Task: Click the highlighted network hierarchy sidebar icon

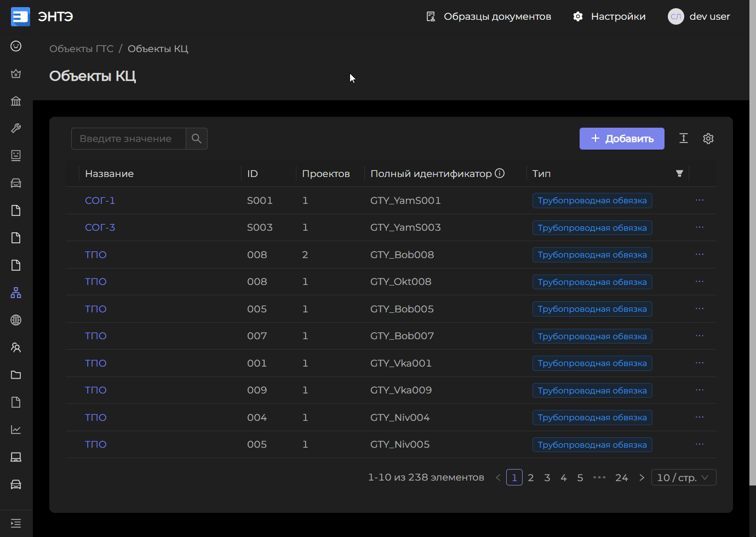Action: pos(16,293)
